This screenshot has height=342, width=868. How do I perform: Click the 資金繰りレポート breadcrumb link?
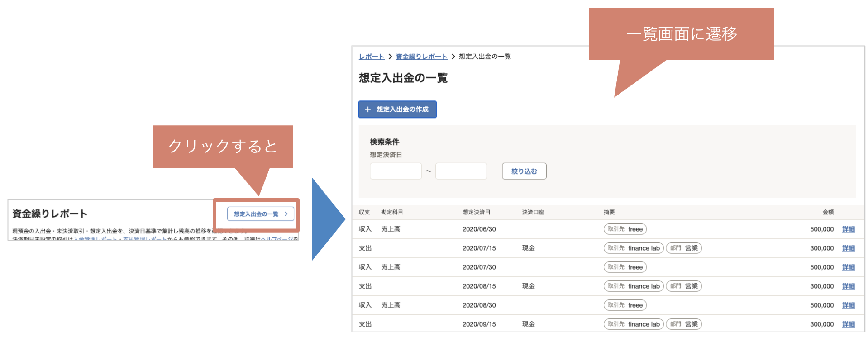click(x=421, y=57)
